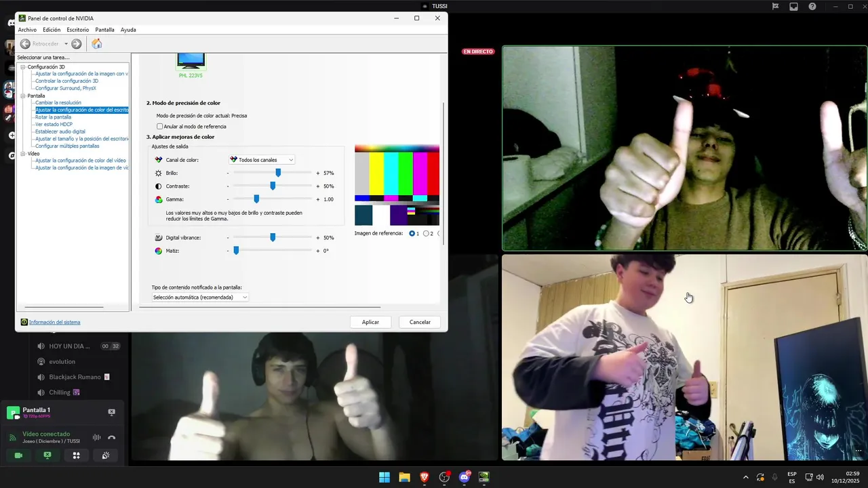Click the microphone tray icon
The image size is (868, 488).
[x=774, y=477]
